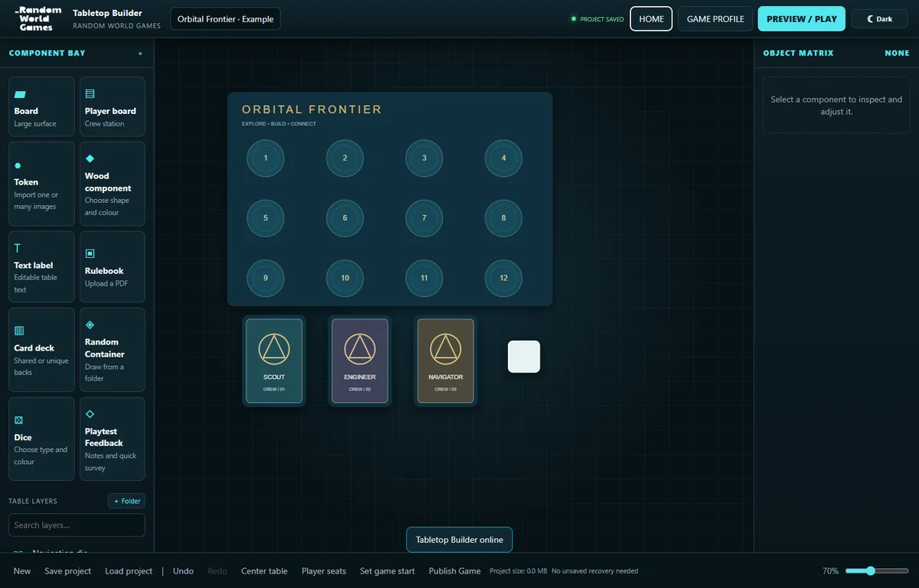Click the PROJECT SAVED status indicator

[x=597, y=19]
